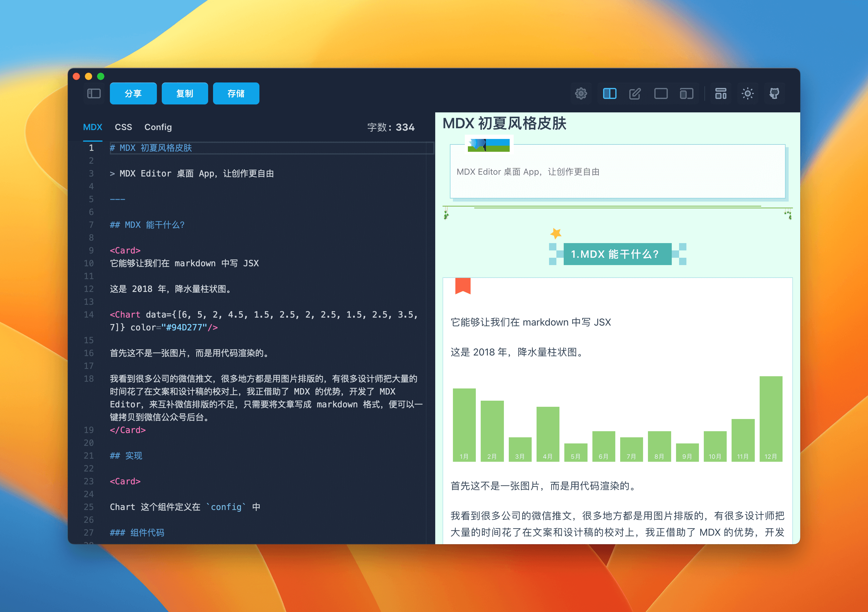The image size is (868, 612).
Task: Click the preview quote box text
Action: pyautogui.click(x=528, y=172)
